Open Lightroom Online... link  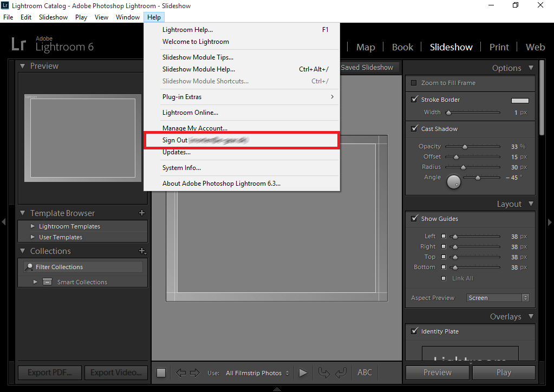[242, 113]
